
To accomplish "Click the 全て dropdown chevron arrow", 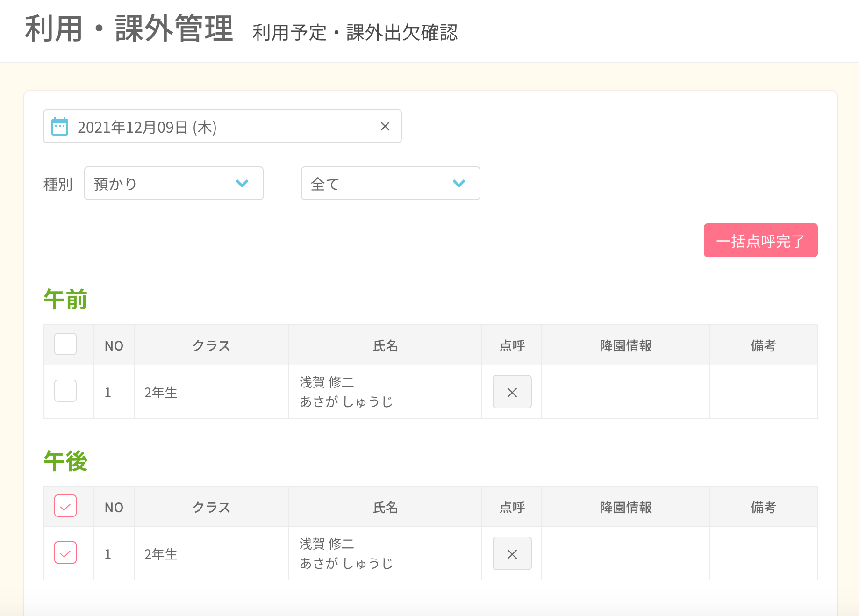I will click(x=459, y=183).
